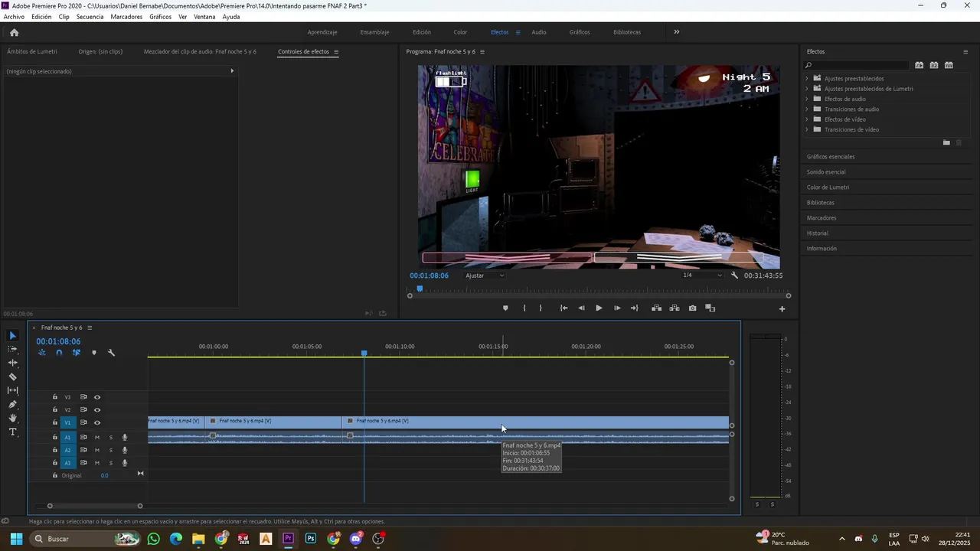Switch to audio clip mixer tab
This screenshot has width=980, height=551.
[200, 52]
